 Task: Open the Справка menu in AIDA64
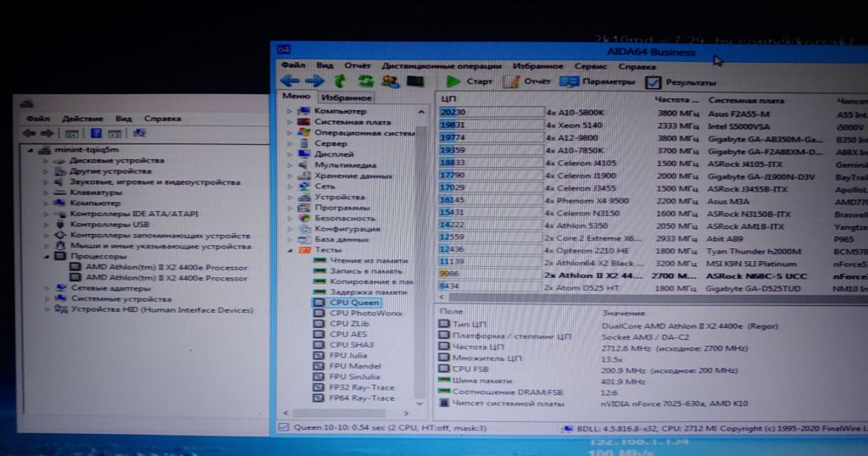(x=637, y=66)
